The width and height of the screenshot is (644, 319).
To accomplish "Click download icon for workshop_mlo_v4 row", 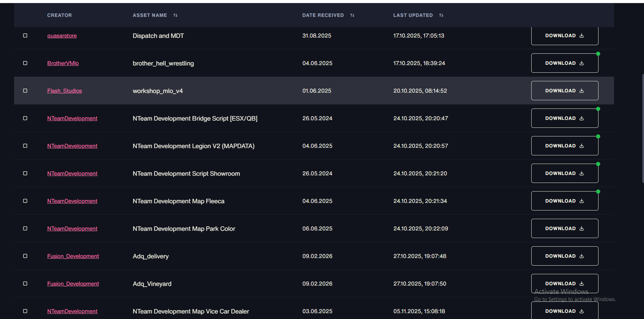I will tap(582, 91).
